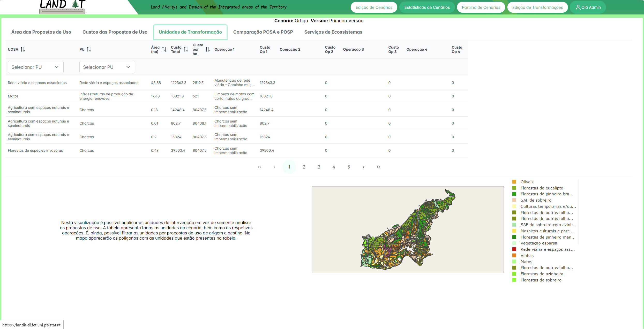Go to next page arrow
Viewport: 644px width, 329px height.
coord(363,167)
